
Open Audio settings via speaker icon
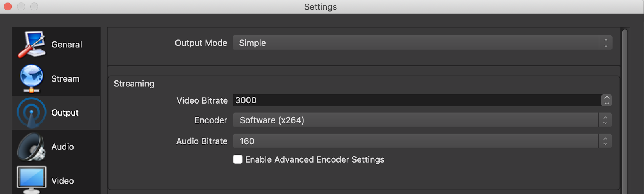click(31, 147)
